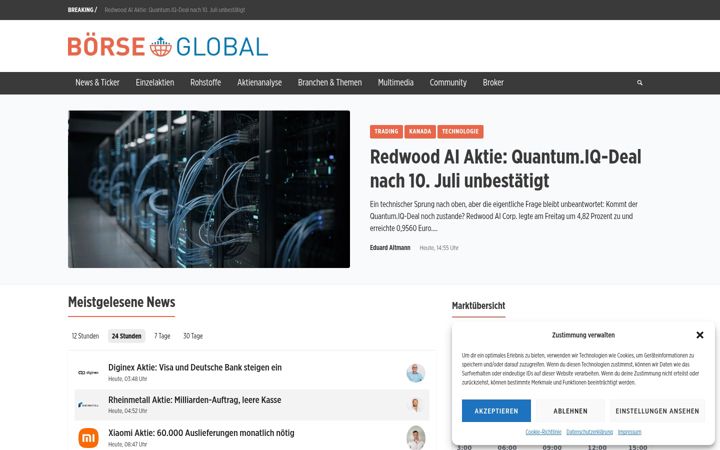Open author avatar beside Xiaomi article
This screenshot has height=450, width=720.
(416, 438)
